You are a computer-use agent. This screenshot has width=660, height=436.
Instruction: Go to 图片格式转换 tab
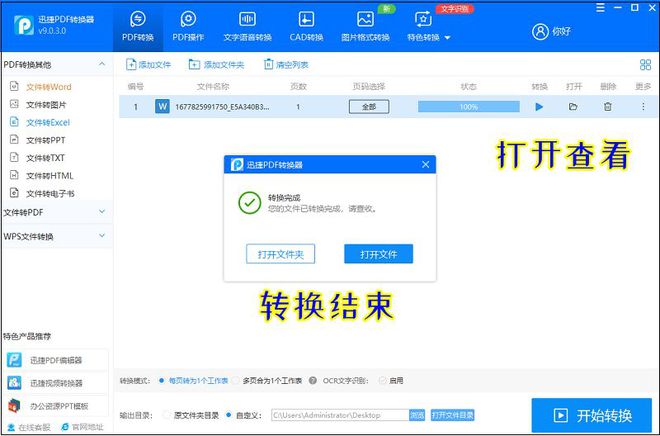[365, 27]
